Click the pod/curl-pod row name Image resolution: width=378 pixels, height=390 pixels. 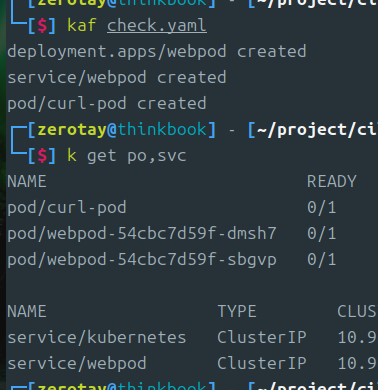[67, 208]
